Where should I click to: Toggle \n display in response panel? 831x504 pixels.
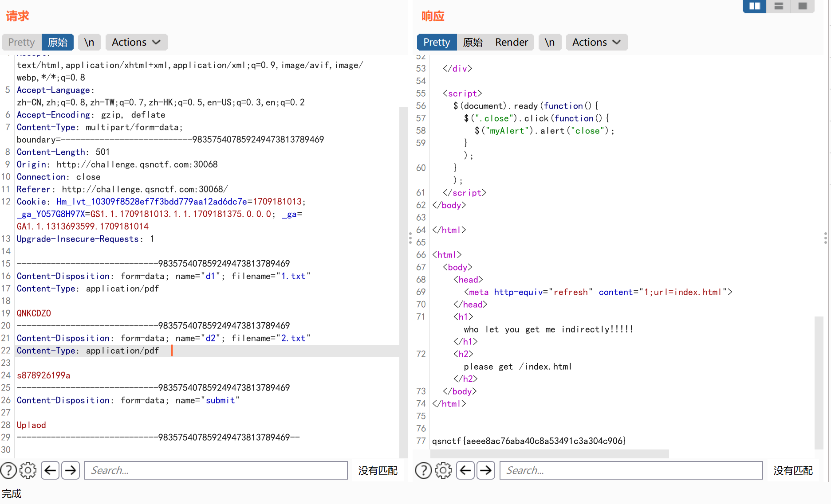(550, 42)
